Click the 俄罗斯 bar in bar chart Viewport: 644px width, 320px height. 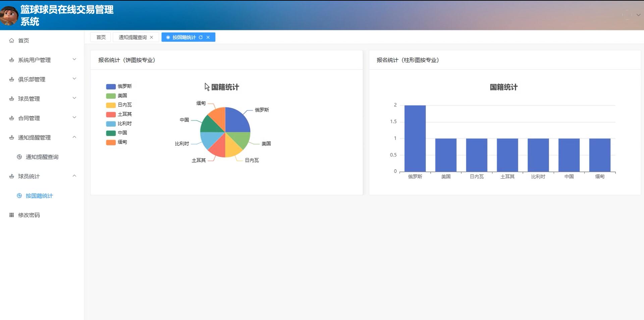(415, 138)
